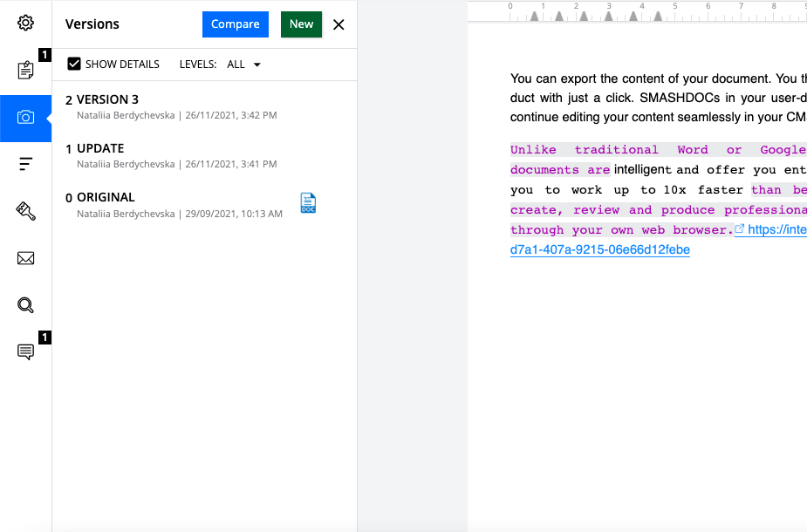Select the ORIGINAL version entry

pyautogui.click(x=204, y=205)
